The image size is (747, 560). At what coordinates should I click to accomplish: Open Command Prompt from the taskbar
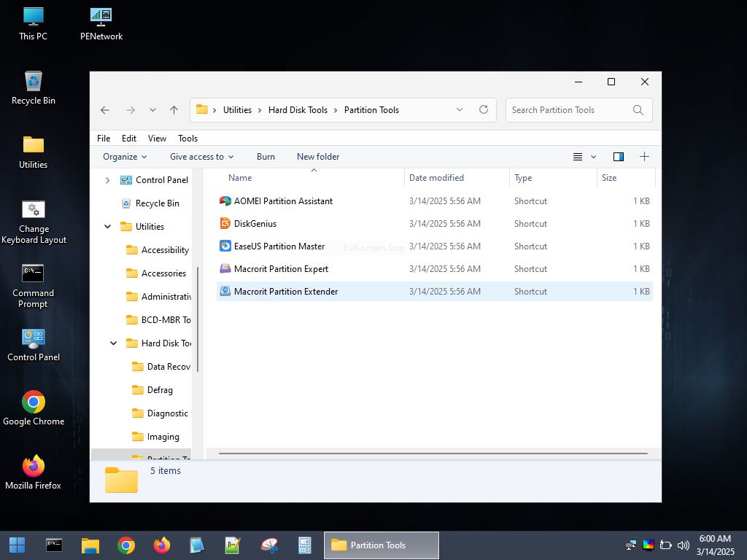[x=54, y=545]
